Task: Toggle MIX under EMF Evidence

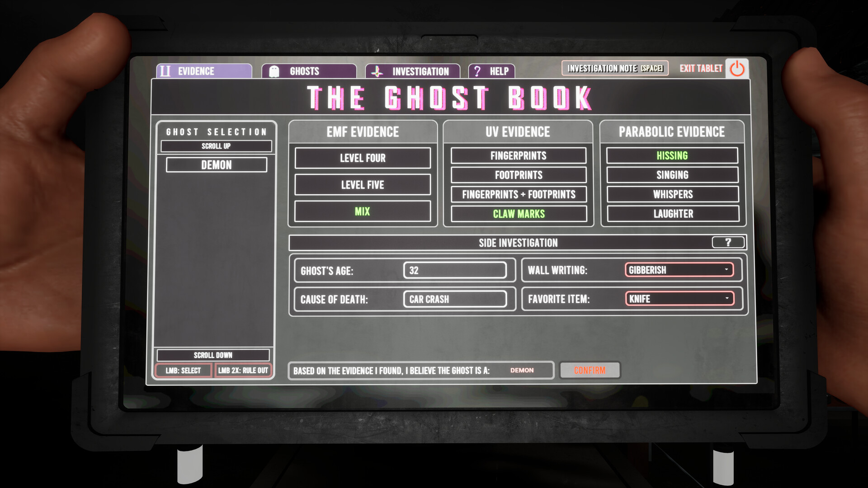Action: 362,211
